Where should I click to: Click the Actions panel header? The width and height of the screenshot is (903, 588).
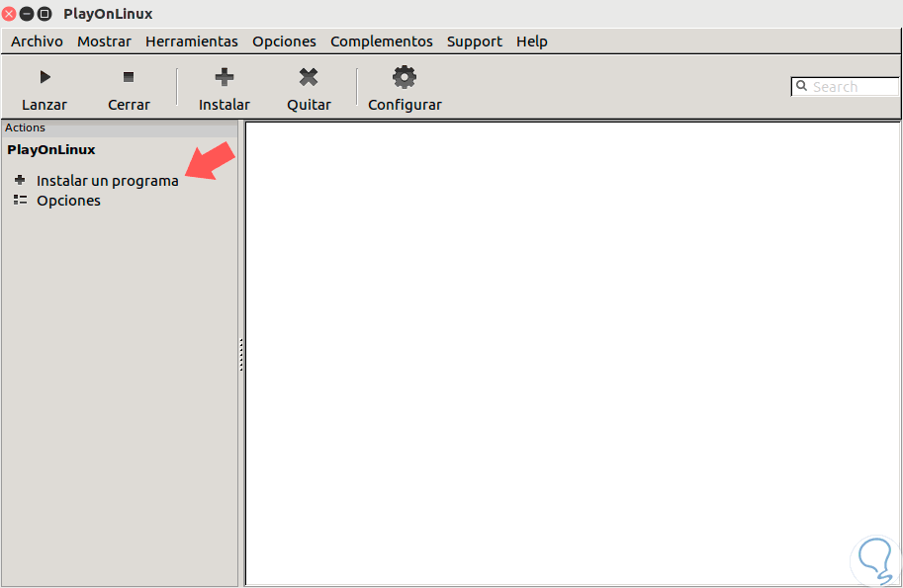point(120,127)
